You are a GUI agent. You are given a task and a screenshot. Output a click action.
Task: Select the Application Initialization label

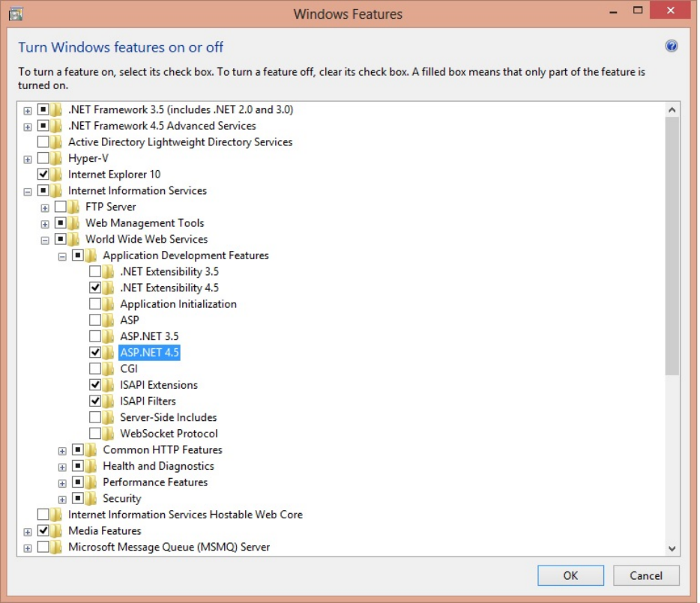click(x=178, y=304)
